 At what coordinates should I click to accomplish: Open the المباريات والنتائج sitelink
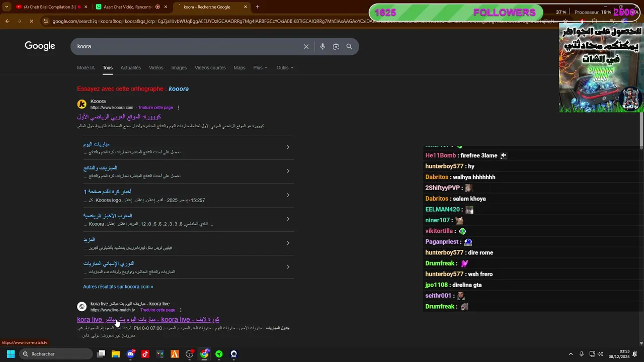pyautogui.click(x=100, y=168)
